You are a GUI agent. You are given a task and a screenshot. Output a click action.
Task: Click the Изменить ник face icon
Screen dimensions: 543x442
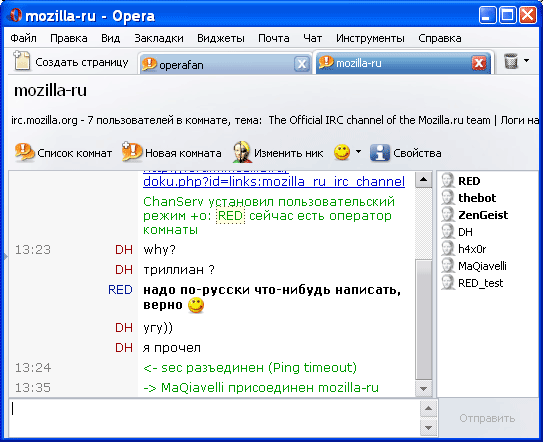pos(242,152)
